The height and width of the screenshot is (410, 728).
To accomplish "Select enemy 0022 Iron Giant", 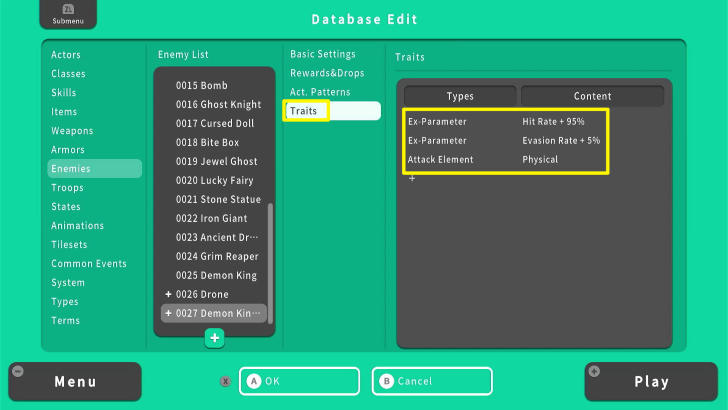I will pyautogui.click(x=214, y=218).
